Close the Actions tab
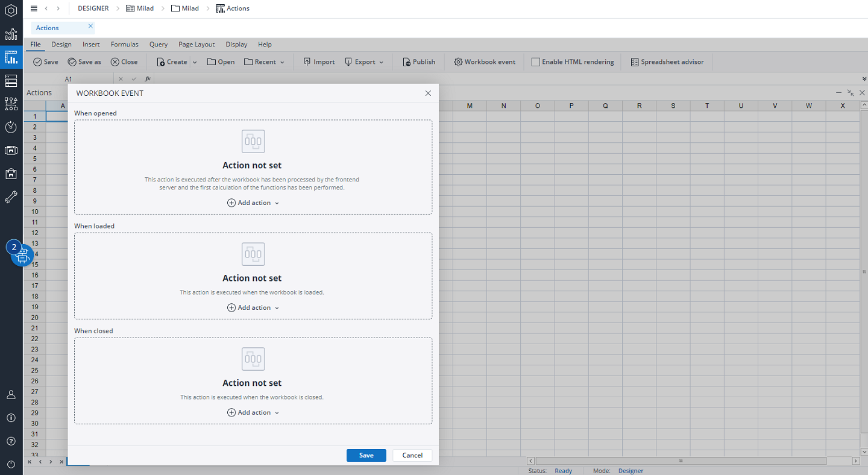Viewport: 868px width, 475px height. [90, 27]
